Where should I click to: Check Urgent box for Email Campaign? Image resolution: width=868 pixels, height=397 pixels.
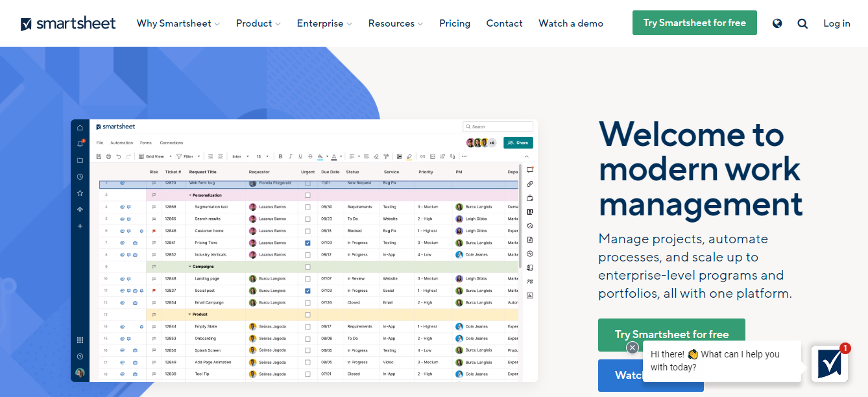coord(307,302)
